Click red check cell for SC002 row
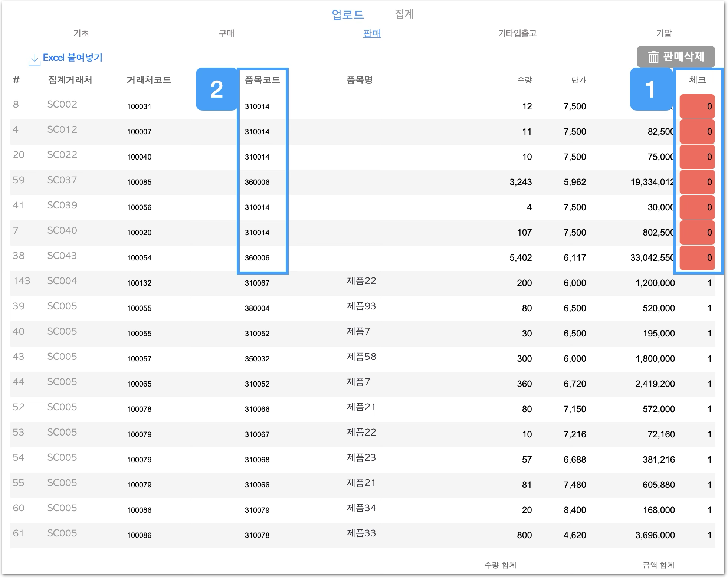The image size is (728, 578). click(x=697, y=106)
